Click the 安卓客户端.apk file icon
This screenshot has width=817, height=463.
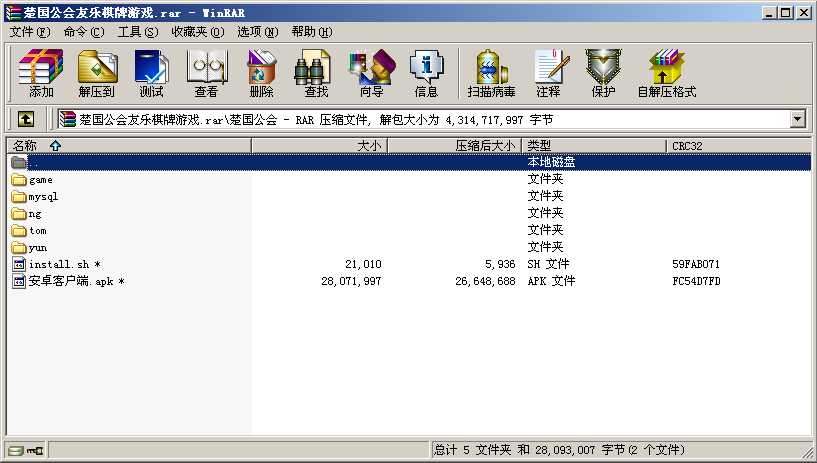click(x=19, y=282)
